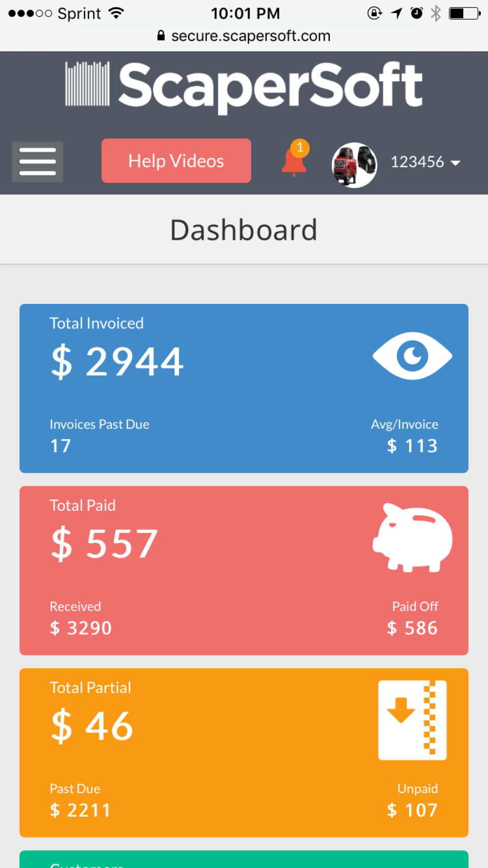Tap the battery level indicator

463,13
